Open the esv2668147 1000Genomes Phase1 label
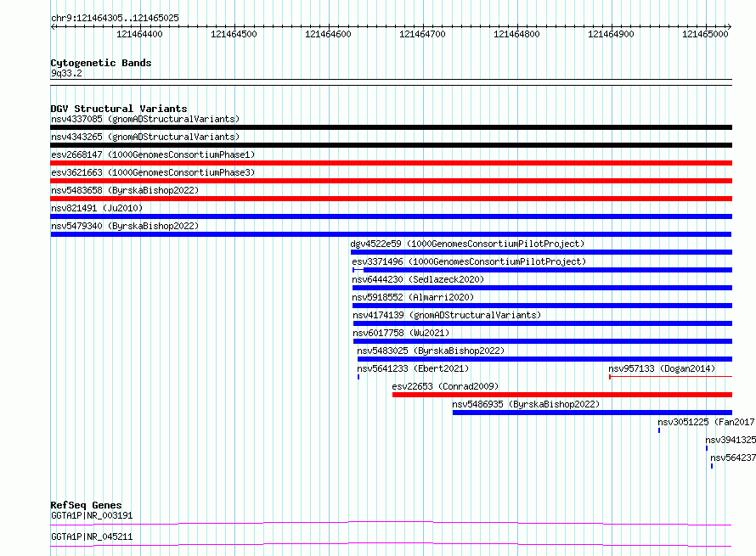Viewport: 756px width, 556px height. click(153, 154)
